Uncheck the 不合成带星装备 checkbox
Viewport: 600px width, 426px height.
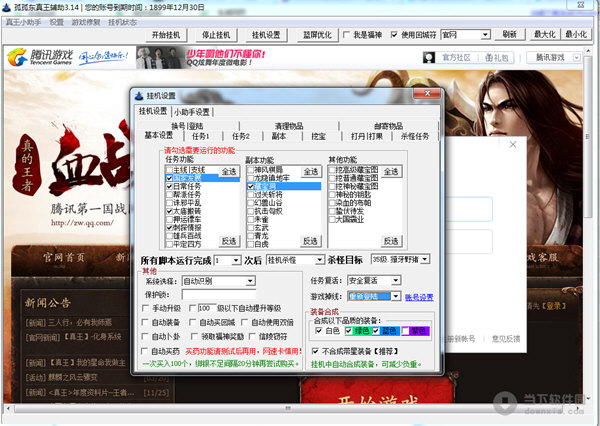pos(315,351)
